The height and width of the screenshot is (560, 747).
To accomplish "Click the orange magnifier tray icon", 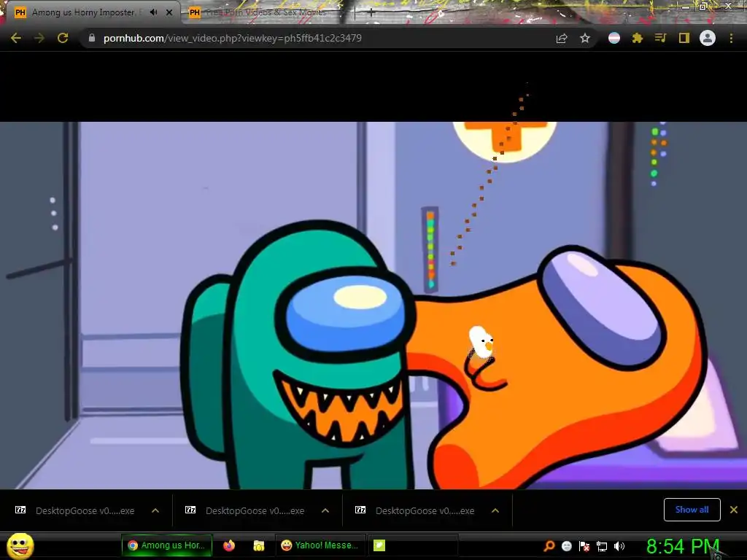I will (549, 546).
